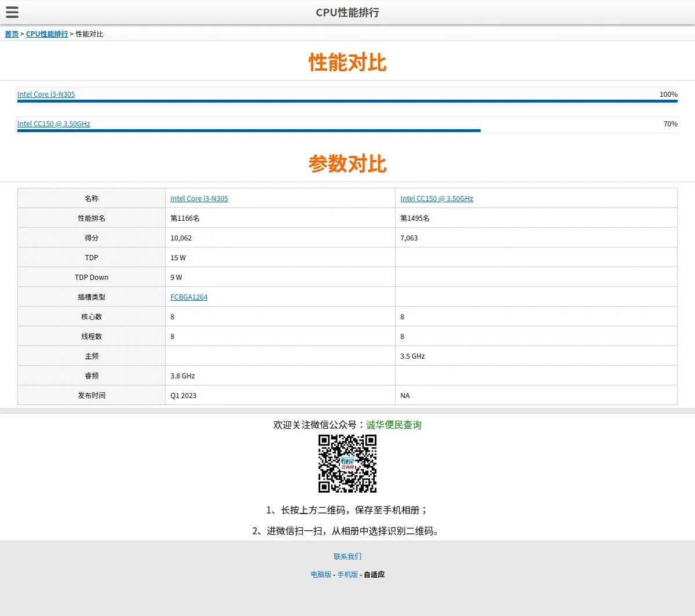
Task: Click the TDP Down row header
Action: pos(92,277)
